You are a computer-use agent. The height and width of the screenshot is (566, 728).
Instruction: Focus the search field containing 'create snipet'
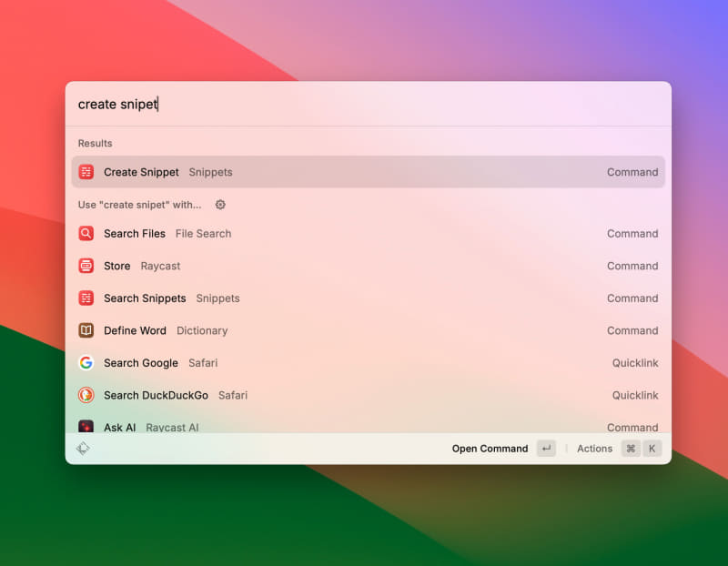click(x=369, y=104)
